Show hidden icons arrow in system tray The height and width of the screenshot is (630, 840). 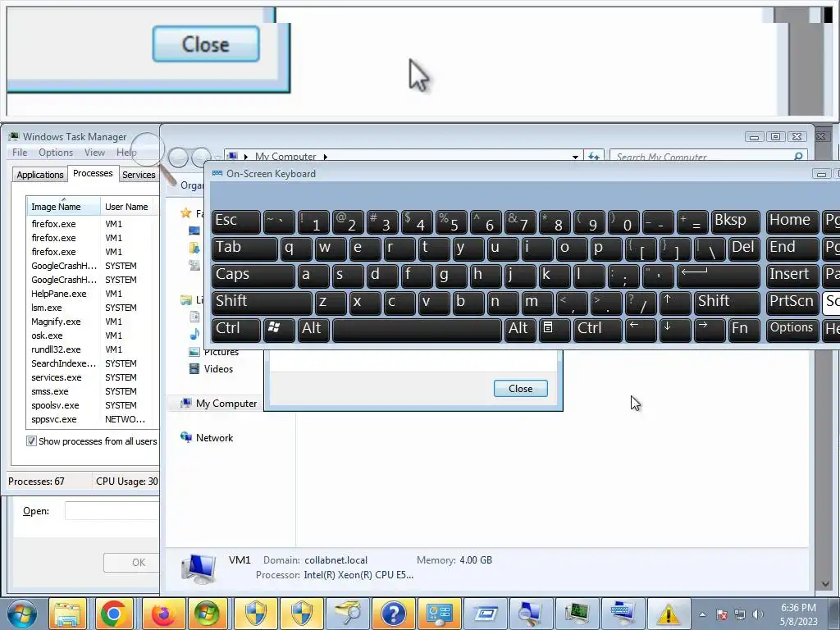703,614
